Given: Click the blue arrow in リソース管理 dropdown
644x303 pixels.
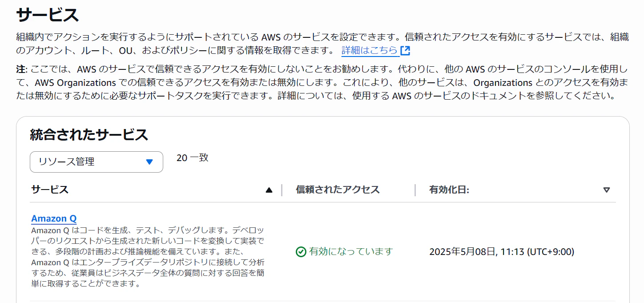Looking at the screenshot, I should [149, 162].
